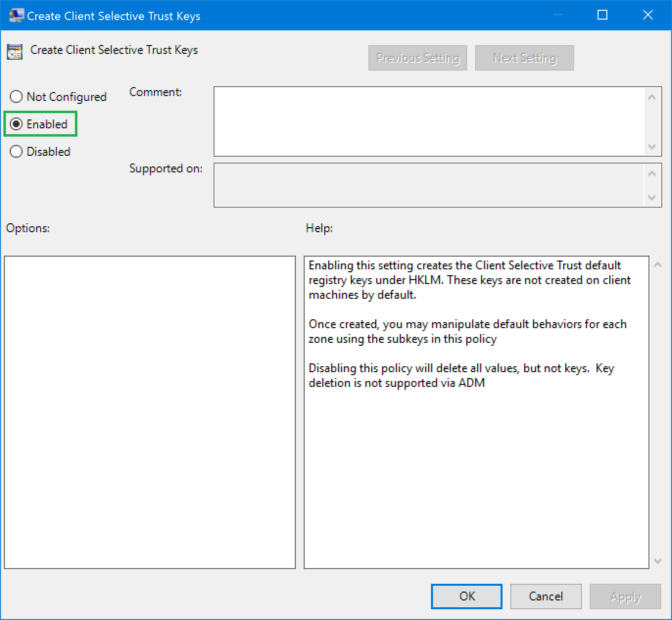Click the application icon in the title bar

[16, 15]
